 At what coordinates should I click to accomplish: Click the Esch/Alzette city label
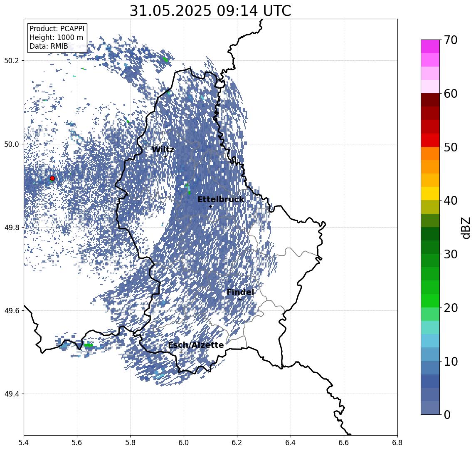(x=196, y=345)
